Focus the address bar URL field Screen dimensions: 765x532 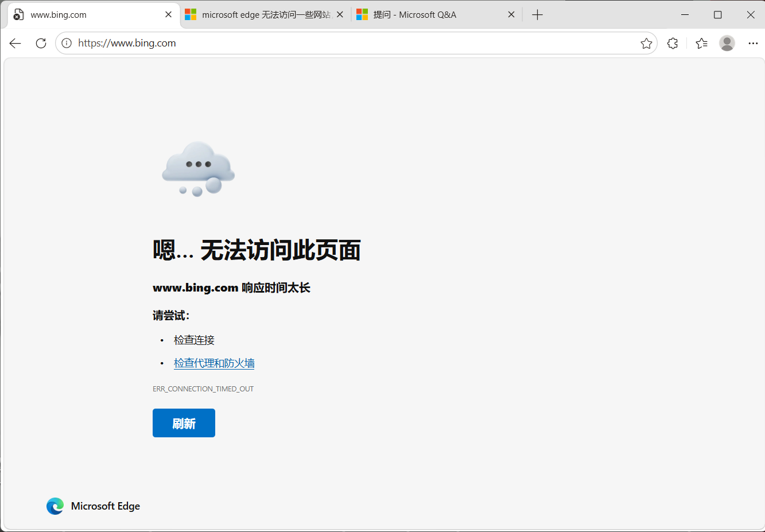click(x=356, y=43)
